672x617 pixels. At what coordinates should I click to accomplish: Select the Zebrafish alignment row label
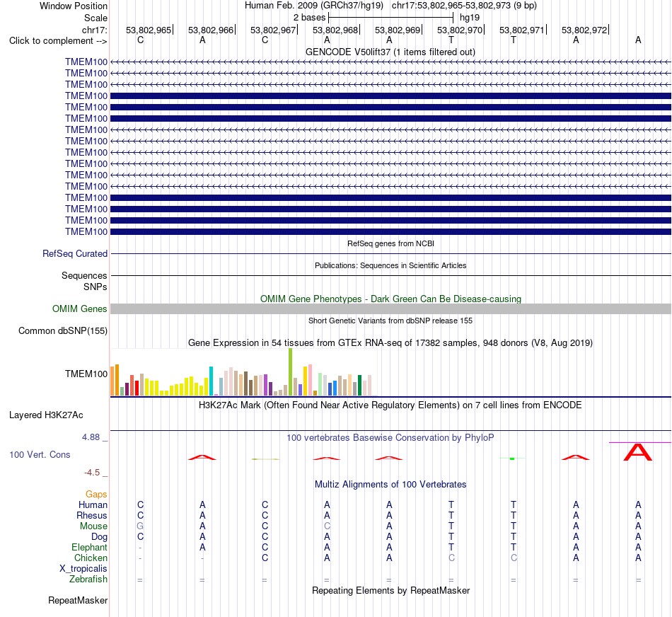click(x=88, y=579)
